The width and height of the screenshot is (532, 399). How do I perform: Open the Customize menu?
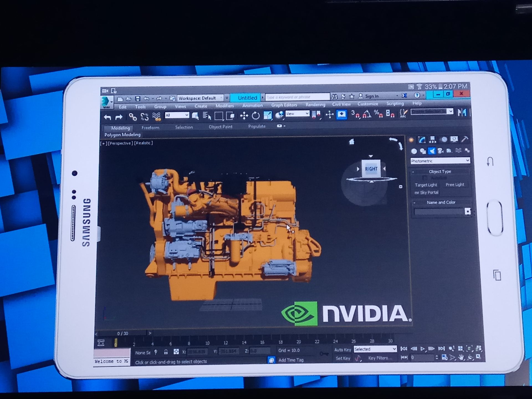(x=368, y=104)
